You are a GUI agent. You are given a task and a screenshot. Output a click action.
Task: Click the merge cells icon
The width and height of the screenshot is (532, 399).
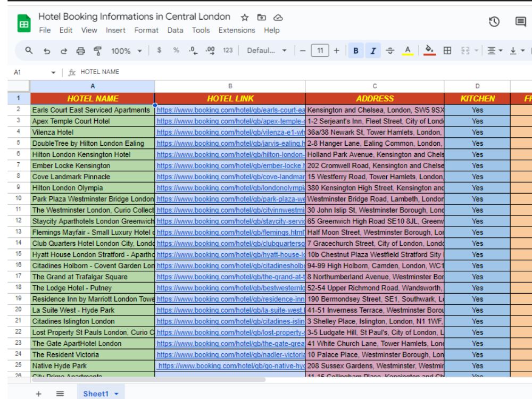[465, 51]
